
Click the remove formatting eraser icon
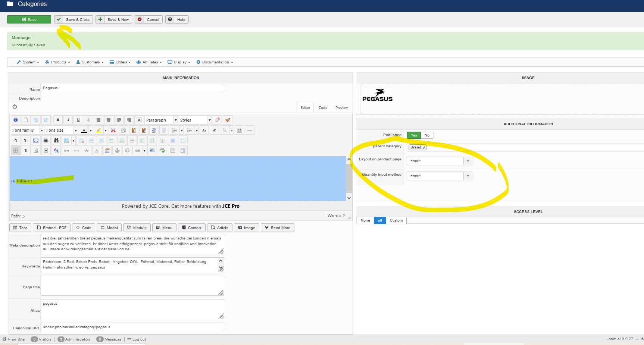pyautogui.click(x=218, y=120)
